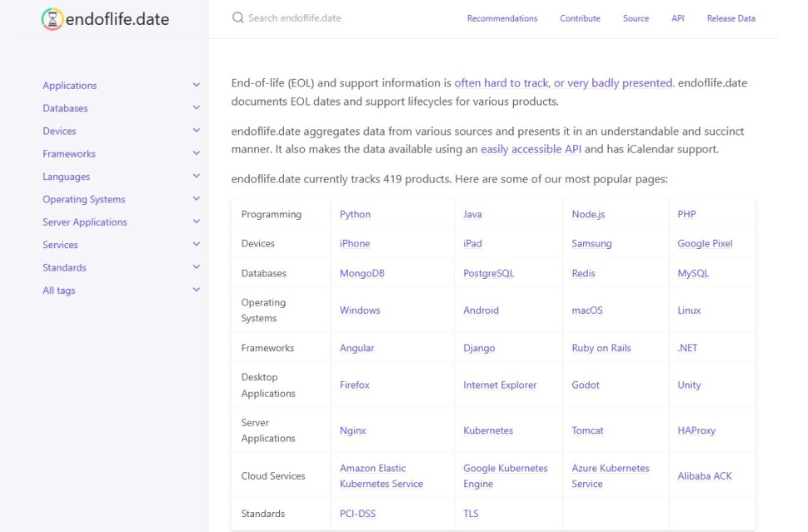Screen dimensions: 808x532
Task: Expand the Applications sidebar chevron
Action: [x=197, y=85]
